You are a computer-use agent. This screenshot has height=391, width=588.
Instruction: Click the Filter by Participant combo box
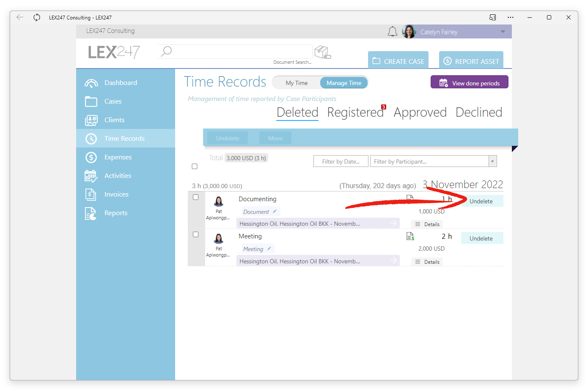coord(433,161)
